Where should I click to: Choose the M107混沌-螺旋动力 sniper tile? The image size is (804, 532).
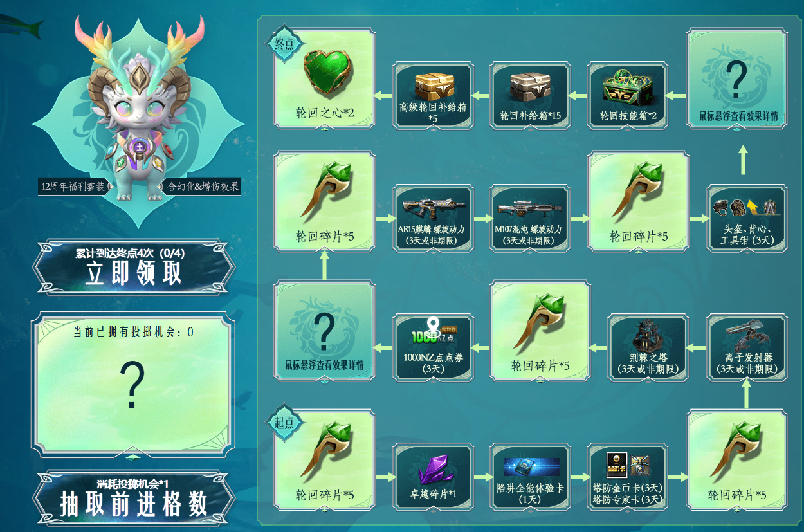coord(531,217)
